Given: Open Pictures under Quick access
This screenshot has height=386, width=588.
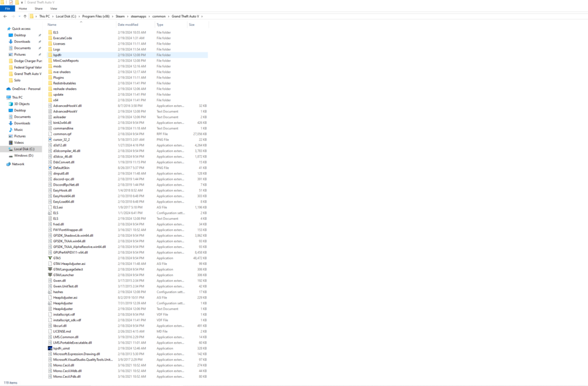Looking at the screenshot, I should click(x=20, y=55).
